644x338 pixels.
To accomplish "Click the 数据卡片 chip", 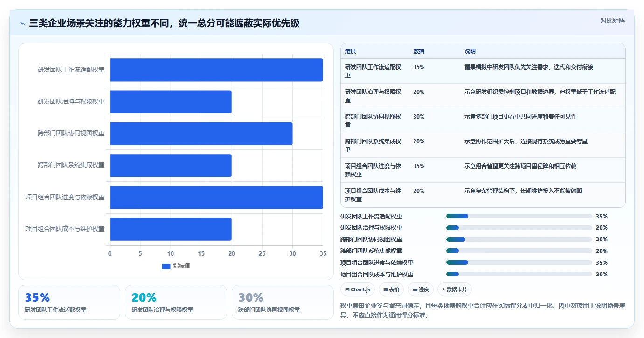I will click(454, 289).
